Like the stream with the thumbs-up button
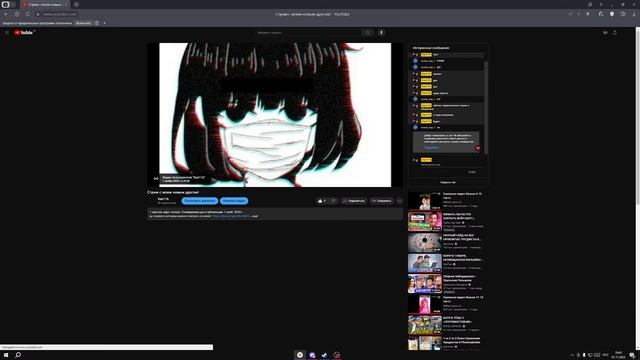Image resolution: width=640 pixels, height=360 pixels. coord(322,201)
